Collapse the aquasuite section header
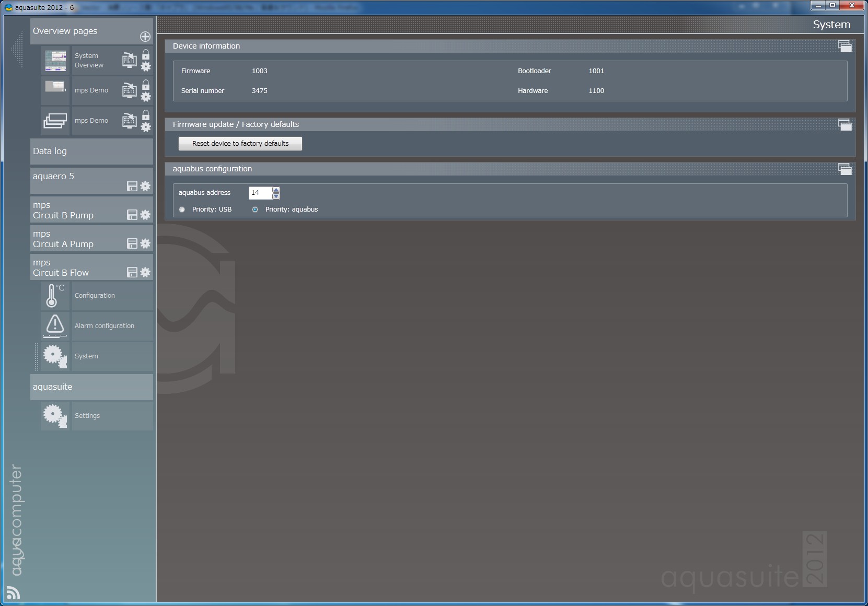The height and width of the screenshot is (606, 868). (91, 387)
